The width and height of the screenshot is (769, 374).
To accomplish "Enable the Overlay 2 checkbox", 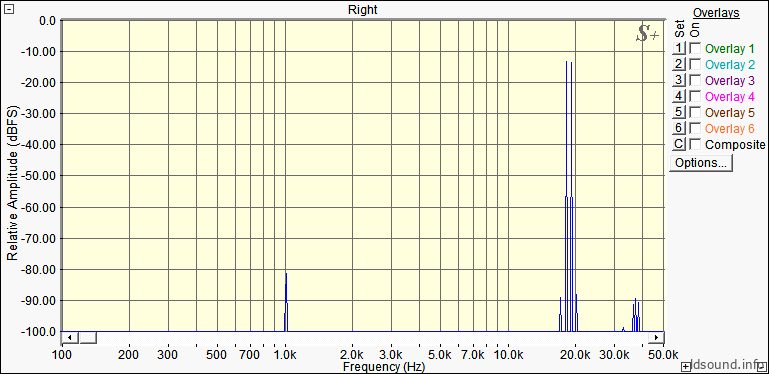I will (695, 65).
